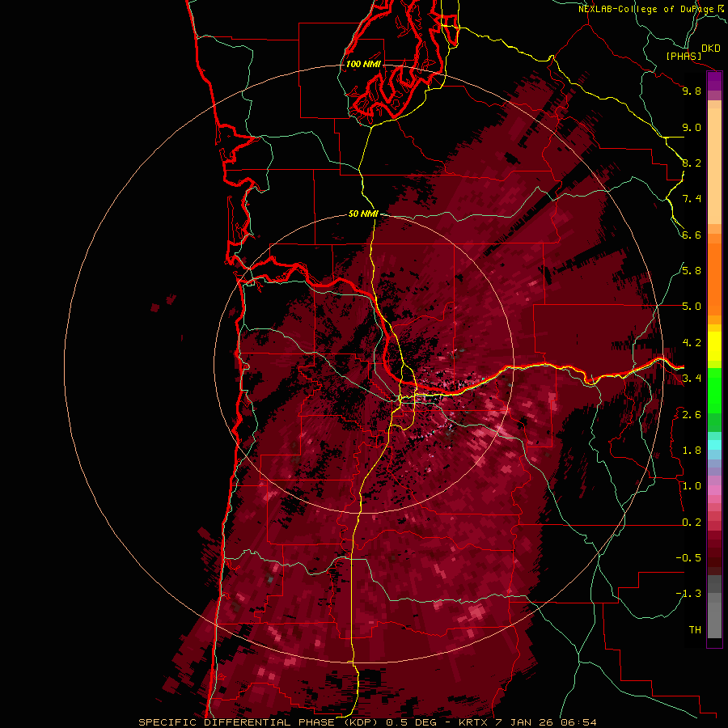Click SPECIFIC DIFFERENTIAL PHASE title text
The height and width of the screenshot is (728, 728).
click(x=237, y=722)
